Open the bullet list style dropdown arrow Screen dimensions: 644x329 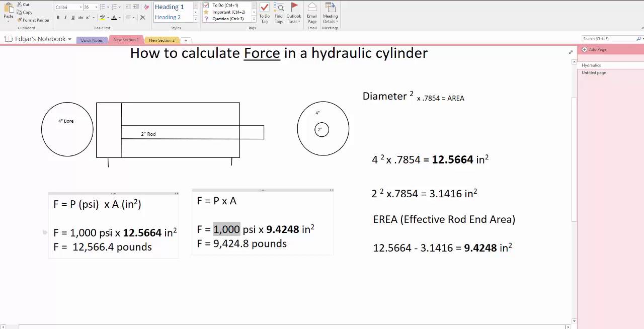(107, 7)
